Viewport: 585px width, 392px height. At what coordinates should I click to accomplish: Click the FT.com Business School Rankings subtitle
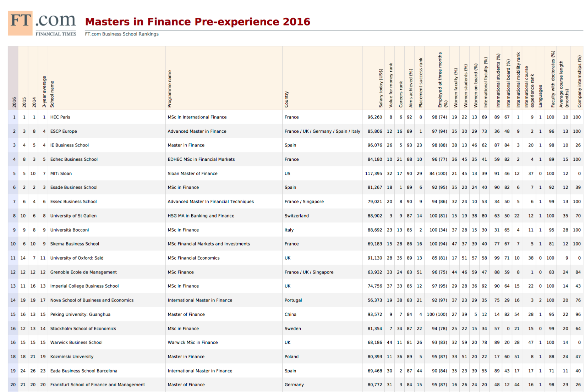coord(122,34)
